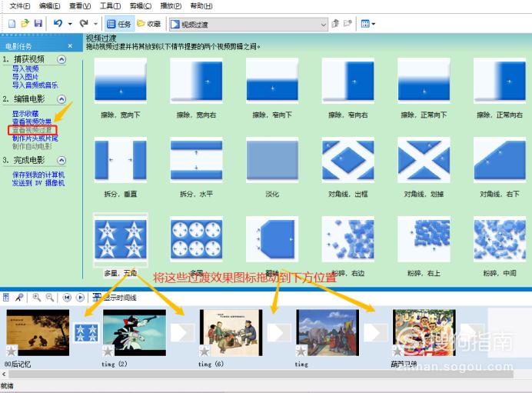Select the 粉碎, 右边 transition
The width and height of the screenshot is (532, 393).
tap(347, 239)
